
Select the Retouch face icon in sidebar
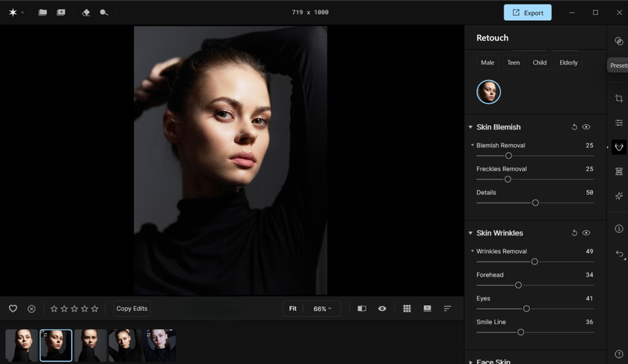coord(619,147)
